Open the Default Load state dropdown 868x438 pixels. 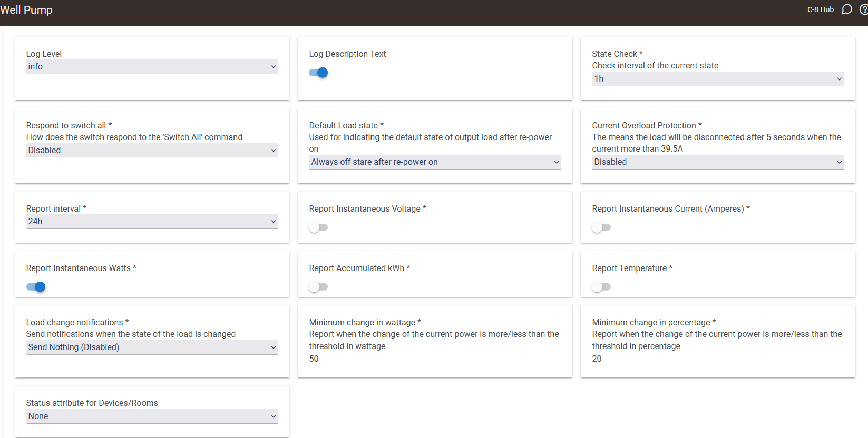[434, 162]
